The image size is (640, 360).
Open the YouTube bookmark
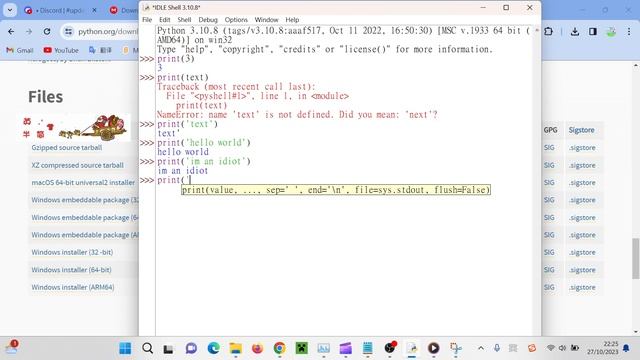pos(61,50)
